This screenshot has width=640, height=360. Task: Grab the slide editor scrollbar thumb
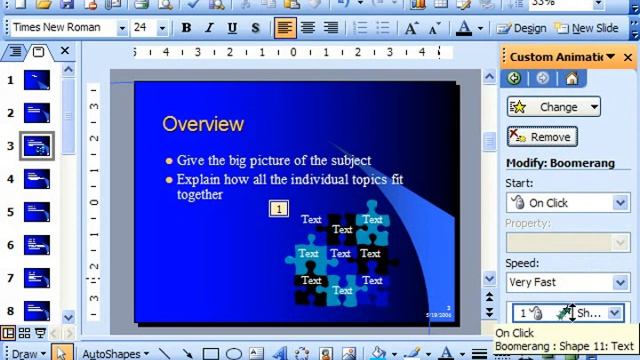(489, 141)
